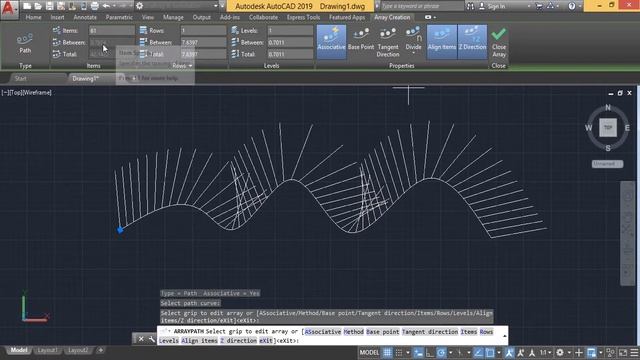This screenshot has height=360, width=640.
Task: Click the Undo arrow icon
Action: tap(106, 6)
